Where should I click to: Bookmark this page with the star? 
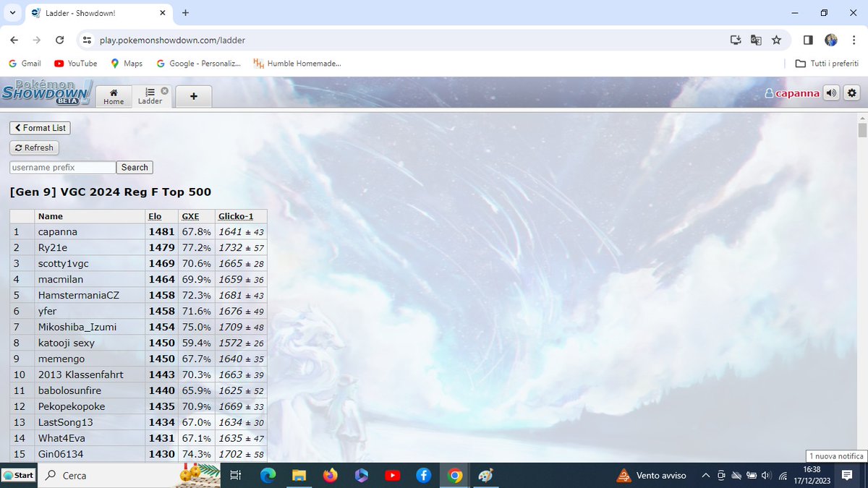[776, 40]
